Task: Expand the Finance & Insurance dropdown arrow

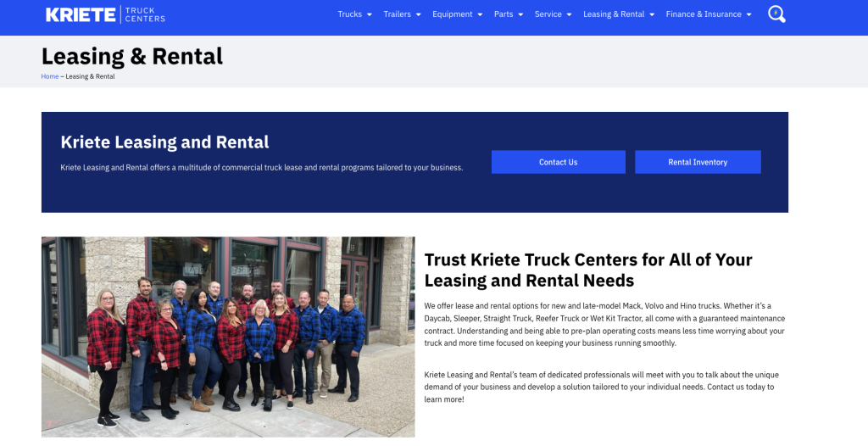Action: (748, 14)
